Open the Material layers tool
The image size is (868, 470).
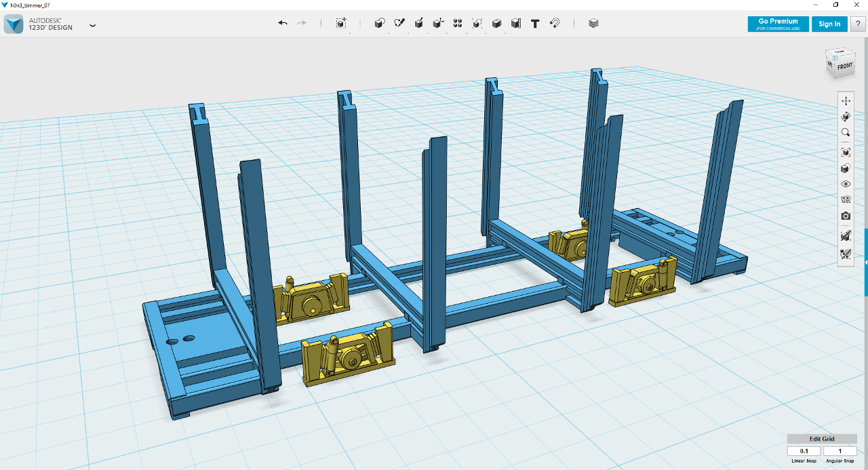coord(594,23)
